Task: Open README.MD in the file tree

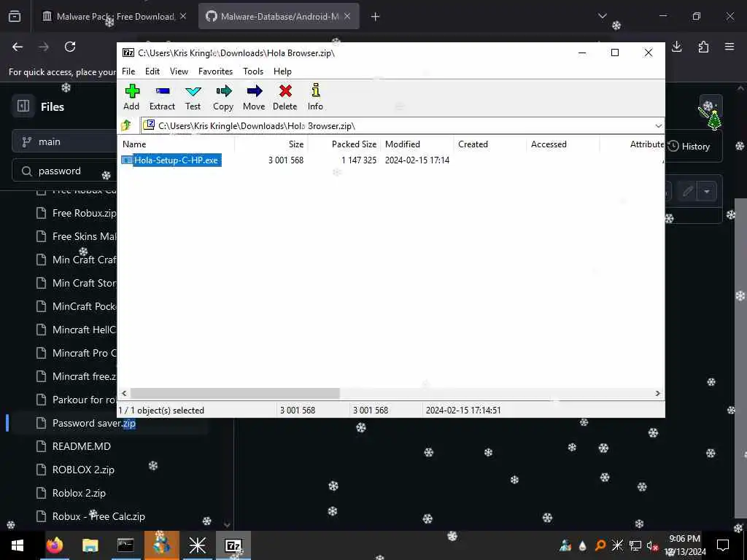Action: 81,446
